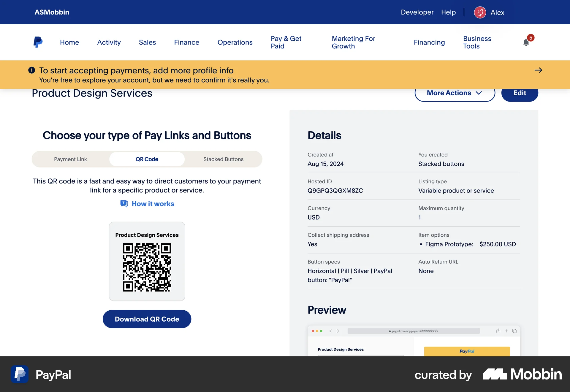Open the Finance menu item

pos(186,42)
